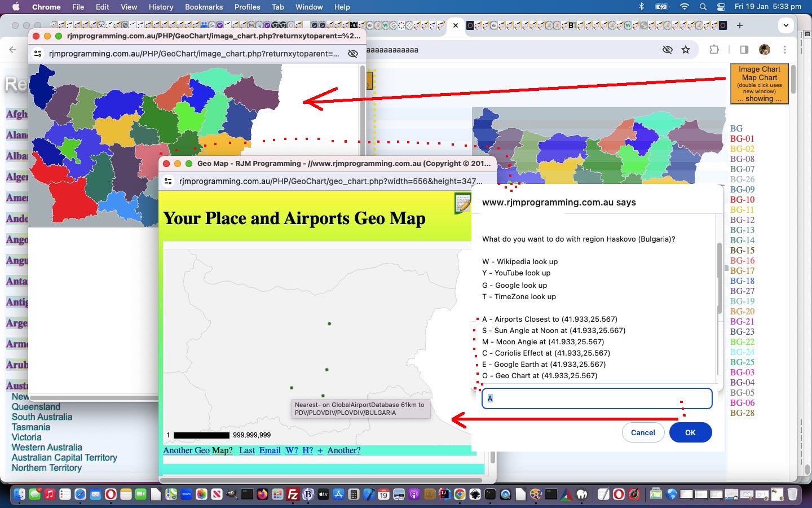Viewport: 812px width, 508px height.
Task: Open the Trash in the Dock
Action: (x=792, y=494)
